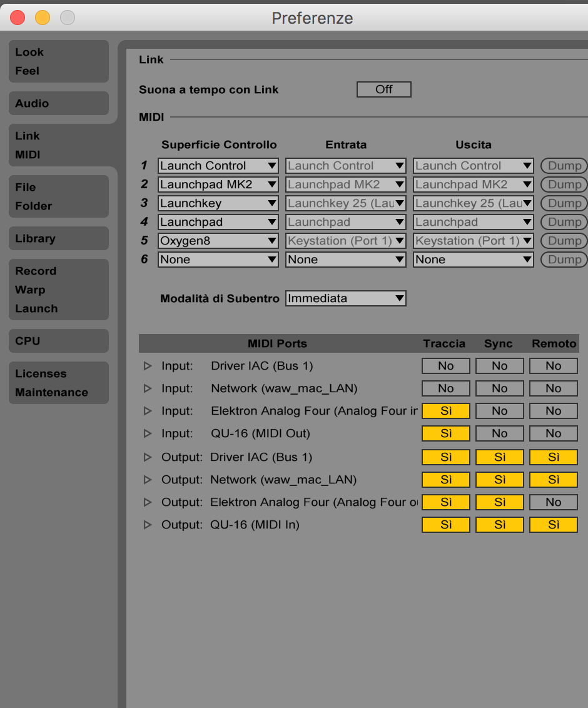Open the Modalità di Subentro dropdown
The image size is (588, 708).
click(x=345, y=298)
